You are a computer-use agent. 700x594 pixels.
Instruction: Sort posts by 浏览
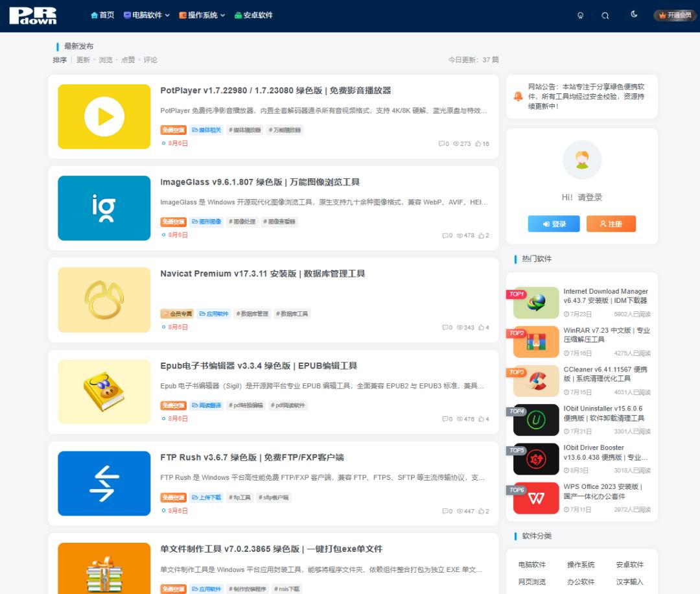(106, 60)
